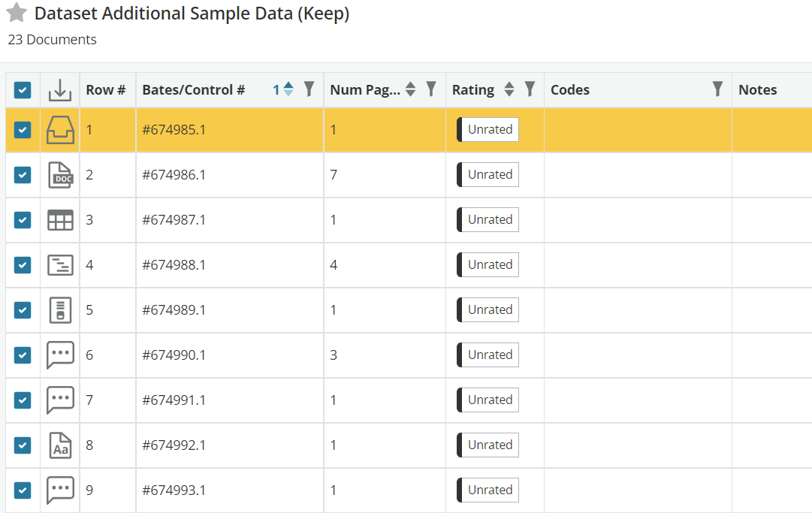Image resolution: width=812 pixels, height=513 pixels.
Task: Click the chat message icon on row 6
Action: point(59,355)
